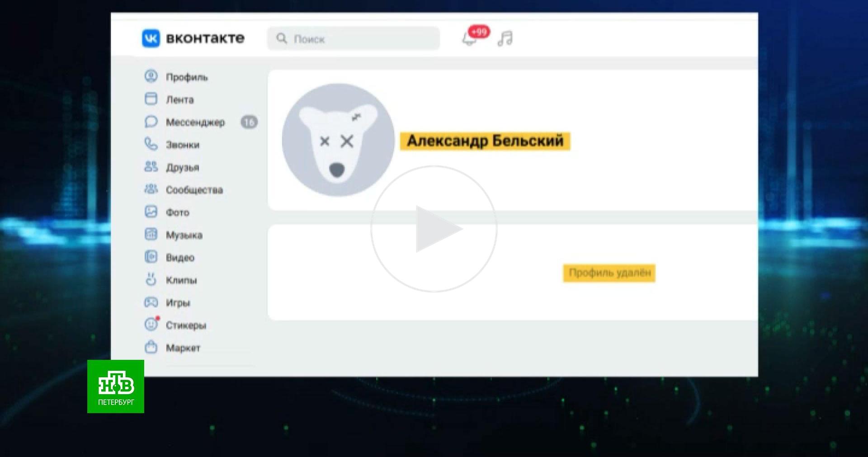Click the Клипы hand icon
The width and height of the screenshot is (868, 457).
coord(151,279)
